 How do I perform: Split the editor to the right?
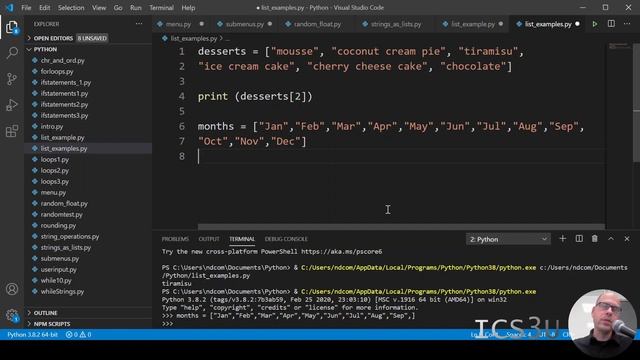611,24
